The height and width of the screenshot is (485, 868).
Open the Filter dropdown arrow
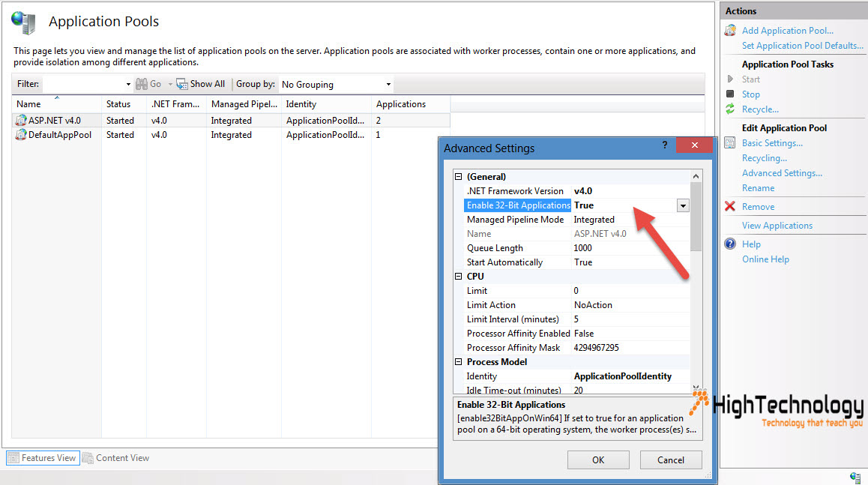pos(128,84)
